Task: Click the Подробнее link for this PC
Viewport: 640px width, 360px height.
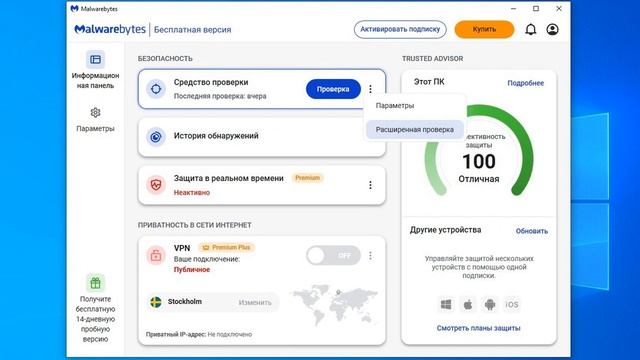Action: pos(525,83)
